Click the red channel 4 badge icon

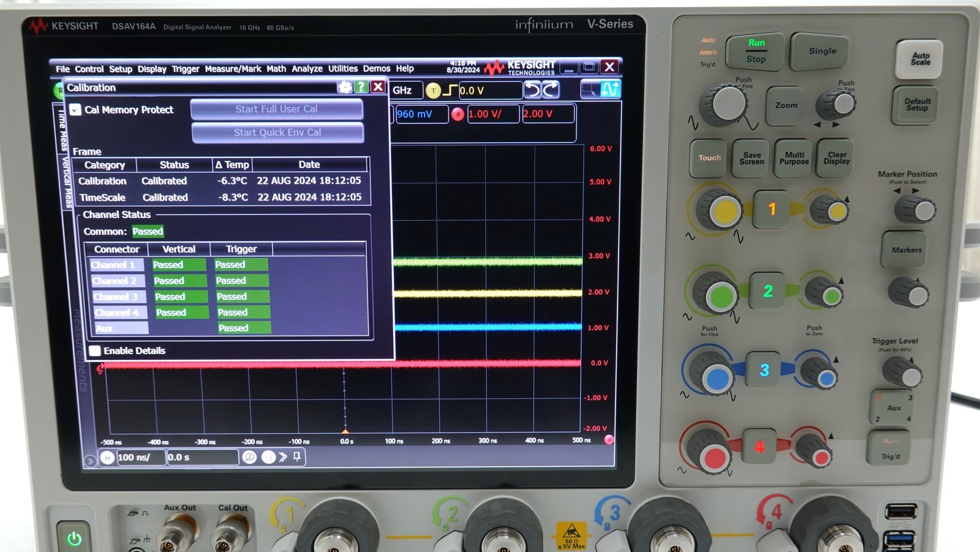tap(458, 114)
